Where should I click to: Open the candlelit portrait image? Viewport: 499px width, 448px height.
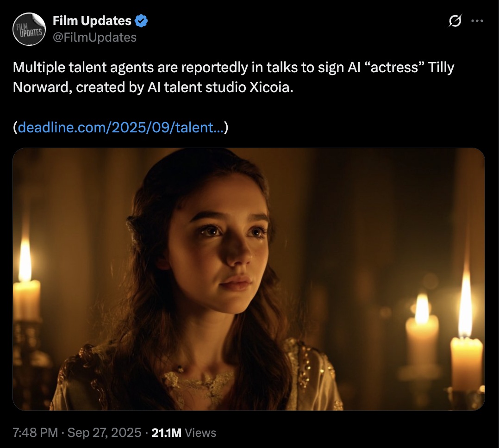click(249, 279)
